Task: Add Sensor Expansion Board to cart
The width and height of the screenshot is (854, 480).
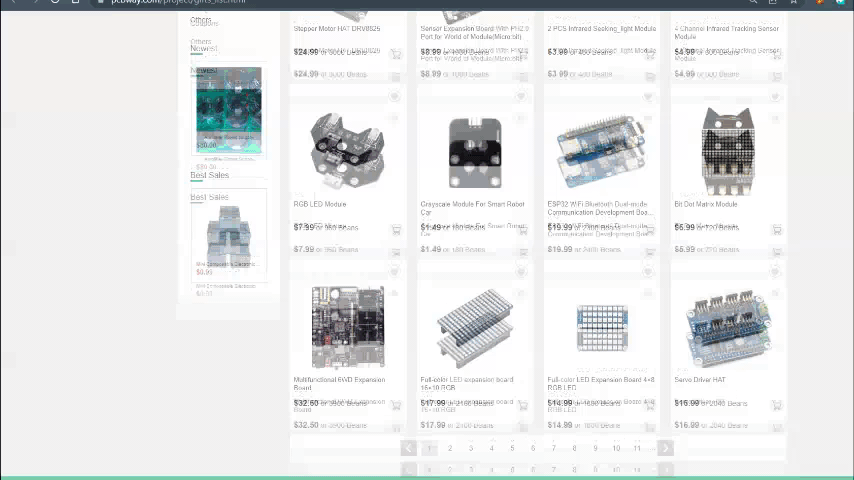Action: (523, 54)
